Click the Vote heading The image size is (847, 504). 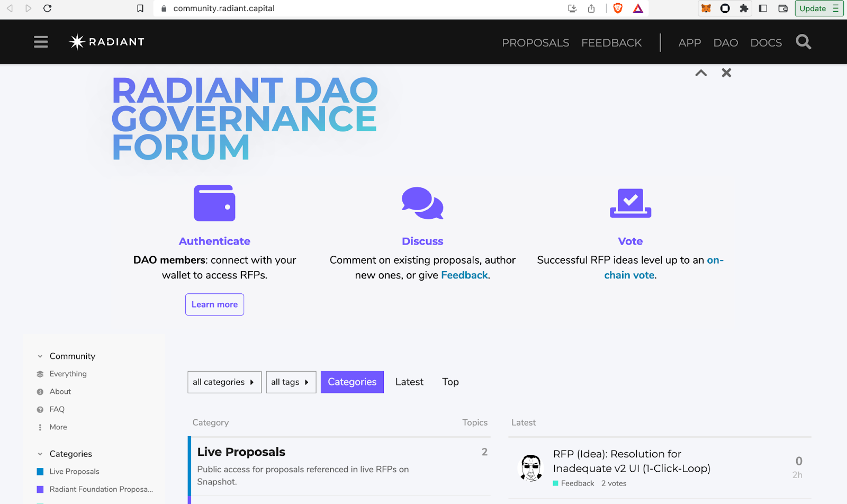[x=630, y=241]
